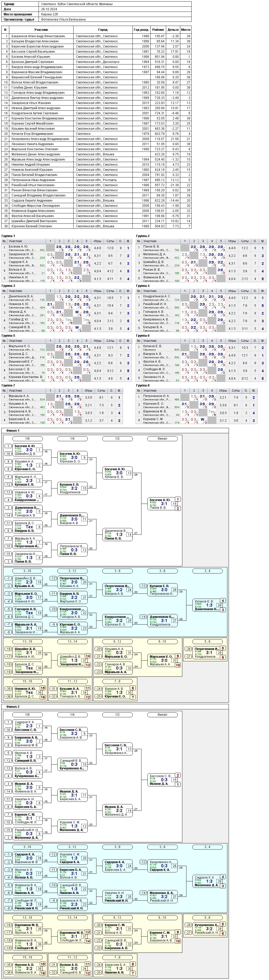Image resolution: width=269 pixels, height=980 pixels.
Task: Click the "Дельта" column header
Action: pyautogui.click(x=173, y=30)
